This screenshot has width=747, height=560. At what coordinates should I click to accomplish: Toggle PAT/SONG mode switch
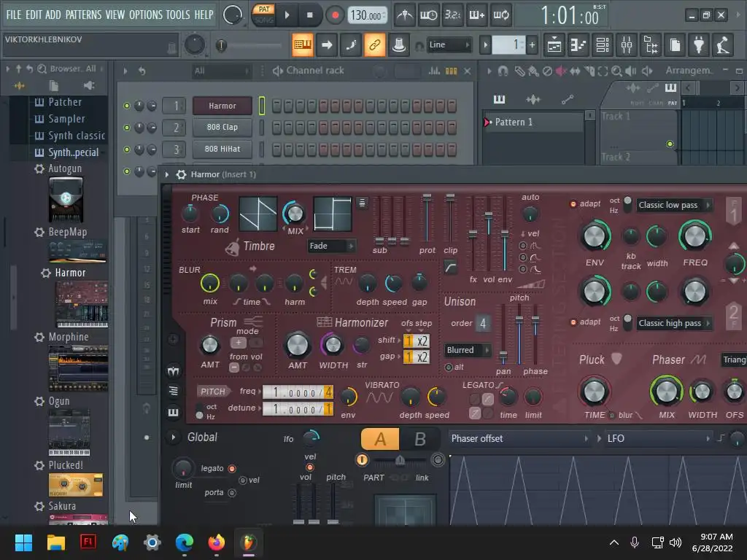pyautogui.click(x=264, y=15)
